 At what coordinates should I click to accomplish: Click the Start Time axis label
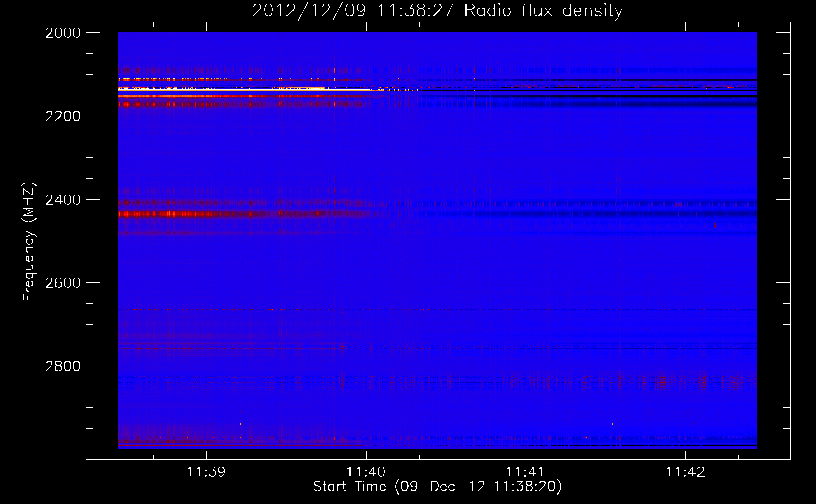pyautogui.click(x=437, y=486)
